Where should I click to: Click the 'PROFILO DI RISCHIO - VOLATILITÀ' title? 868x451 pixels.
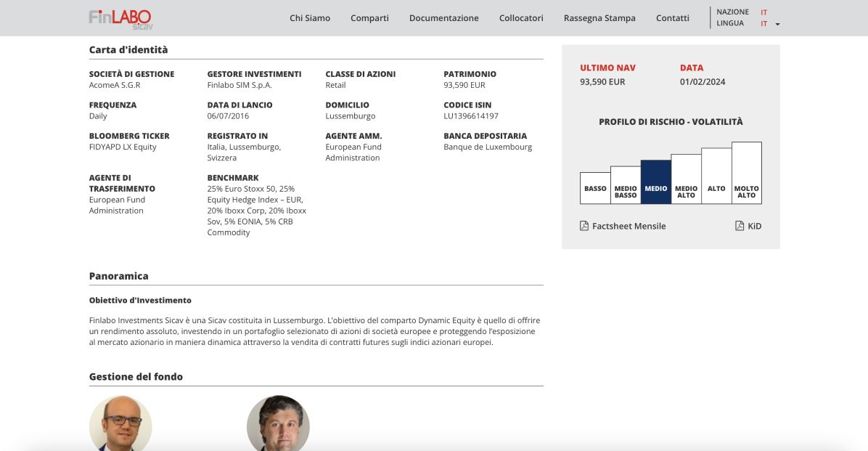click(671, 122)
